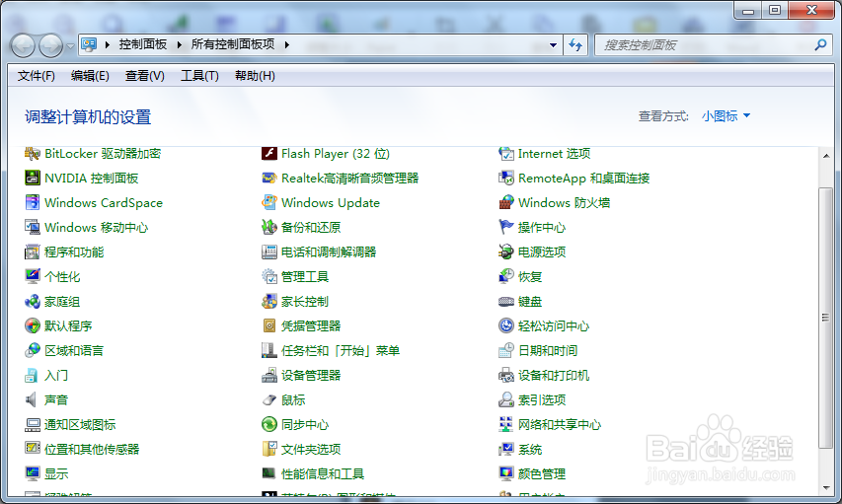The height and width of the screenshot is (504, 842).
Task: Click the 默认程序 icon
Action: click(x=33, y=325)
